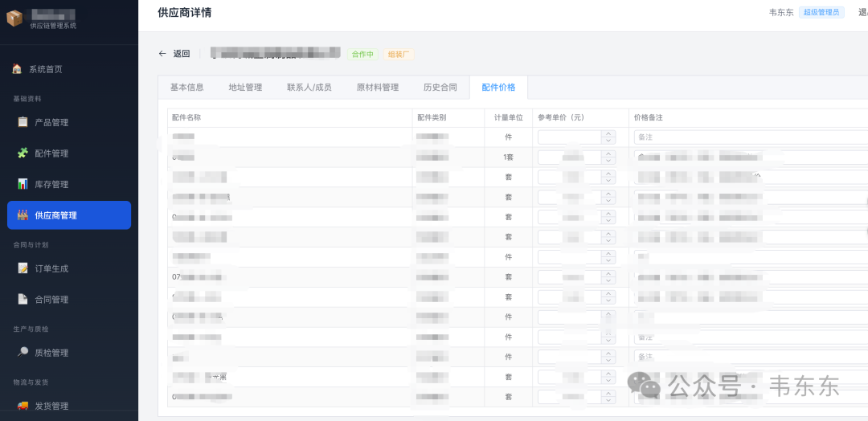Select the puzzle-piece icon for 配件管理
Screen dimensions: 868x421
click(23, 153)
